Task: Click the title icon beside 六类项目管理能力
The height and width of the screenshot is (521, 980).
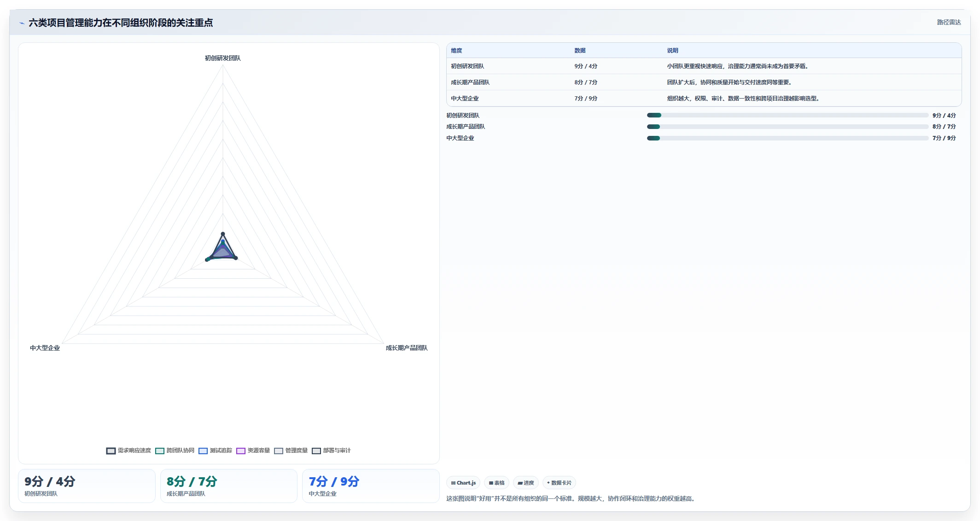Action: pos(22,23)
